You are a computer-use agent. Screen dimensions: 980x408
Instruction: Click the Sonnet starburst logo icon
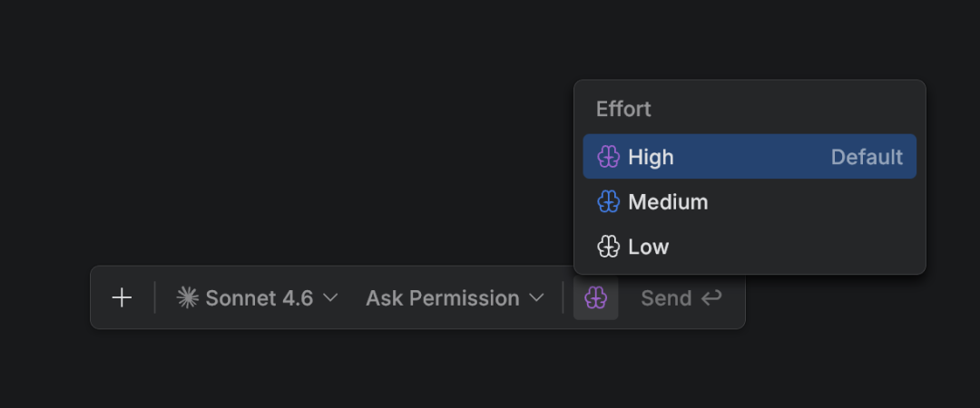click(x=187, y=297)
